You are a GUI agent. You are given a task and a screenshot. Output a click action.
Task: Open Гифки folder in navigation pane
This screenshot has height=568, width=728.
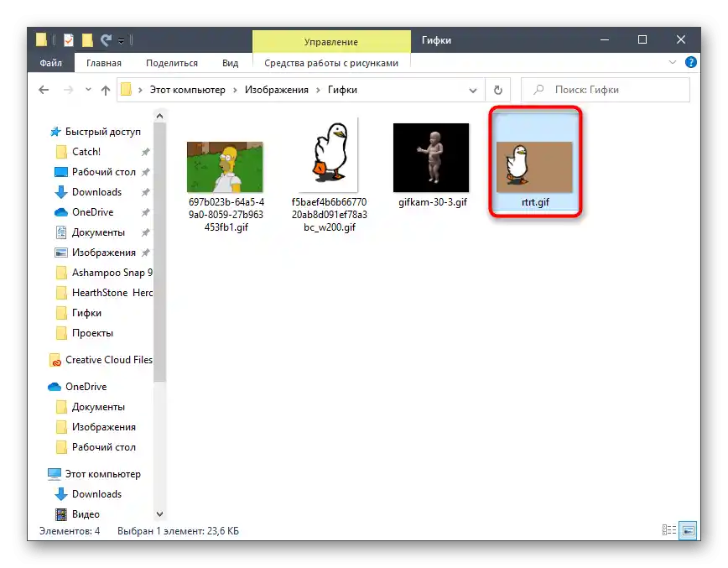pos(86,313)
